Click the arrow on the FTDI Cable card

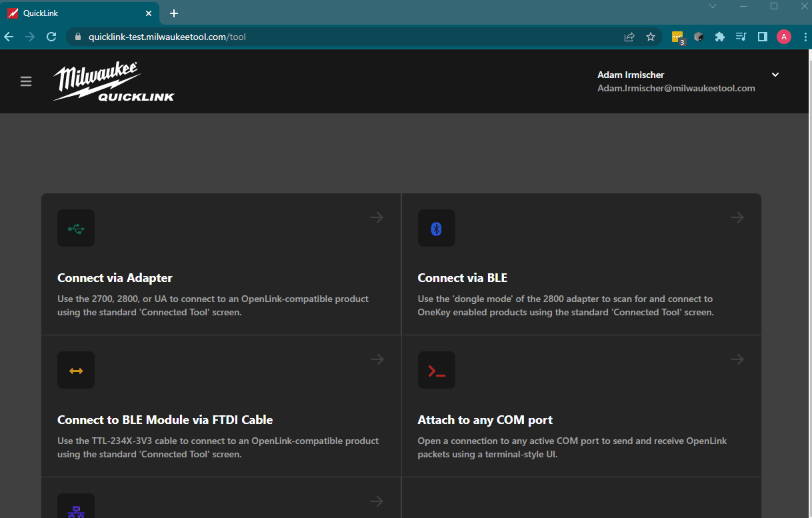[377, 359]
